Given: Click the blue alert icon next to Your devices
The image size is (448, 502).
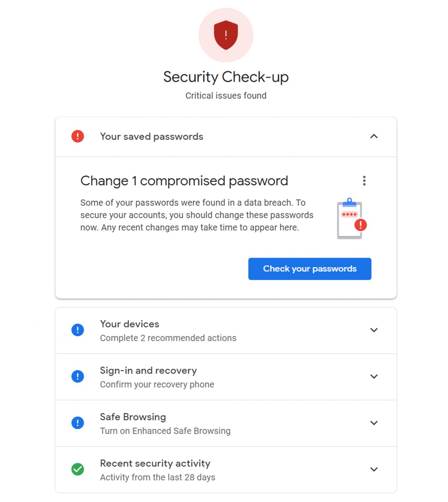Looking at the screenshot, I should pyautogui.click(x=77, y=330).
